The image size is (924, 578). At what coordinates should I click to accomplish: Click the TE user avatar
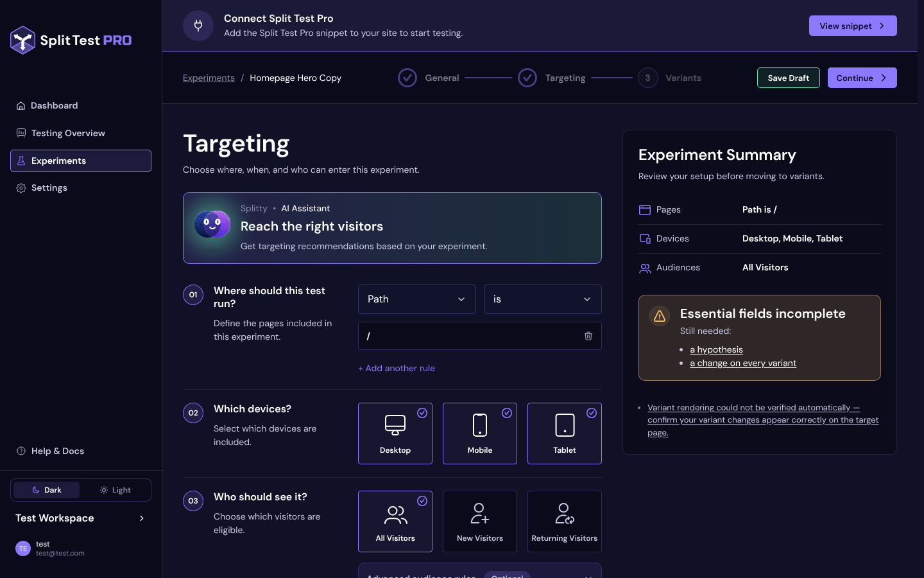pyautogui.click(x=23, y=548)
